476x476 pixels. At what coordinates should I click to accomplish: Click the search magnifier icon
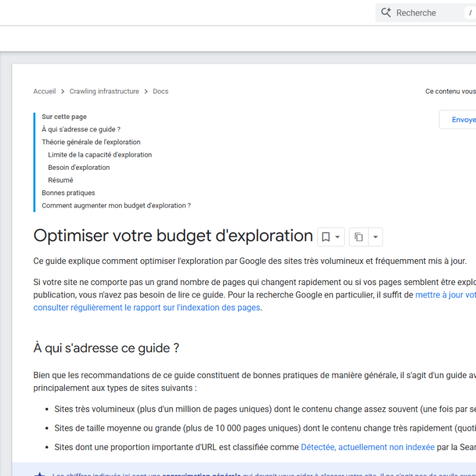[x=386, y=13]
